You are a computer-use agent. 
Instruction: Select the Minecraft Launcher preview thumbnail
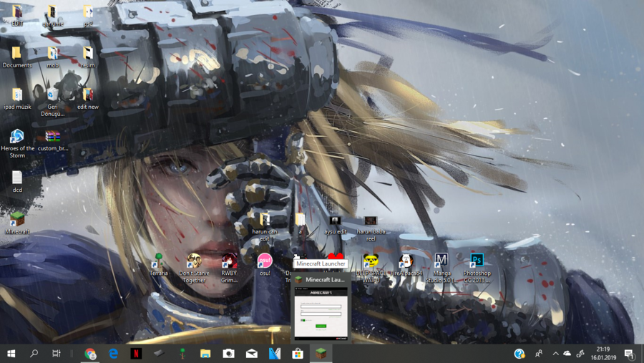[x=321, y=314]
